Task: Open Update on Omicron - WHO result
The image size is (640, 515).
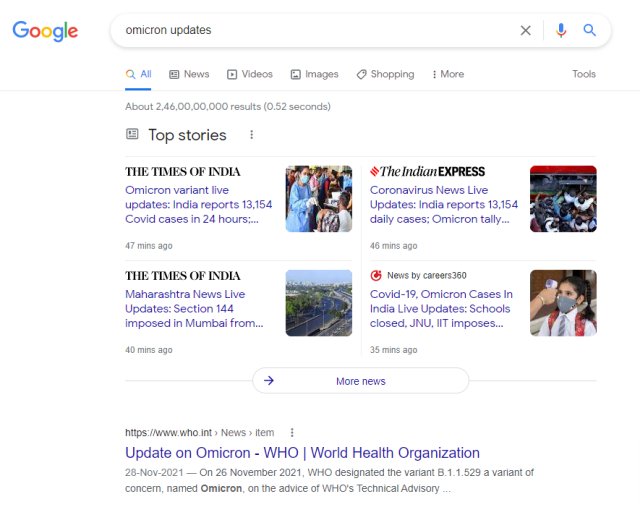Action: 302,453
